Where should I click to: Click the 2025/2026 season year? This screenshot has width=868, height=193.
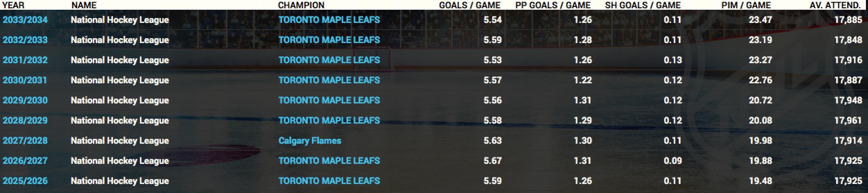25,181
